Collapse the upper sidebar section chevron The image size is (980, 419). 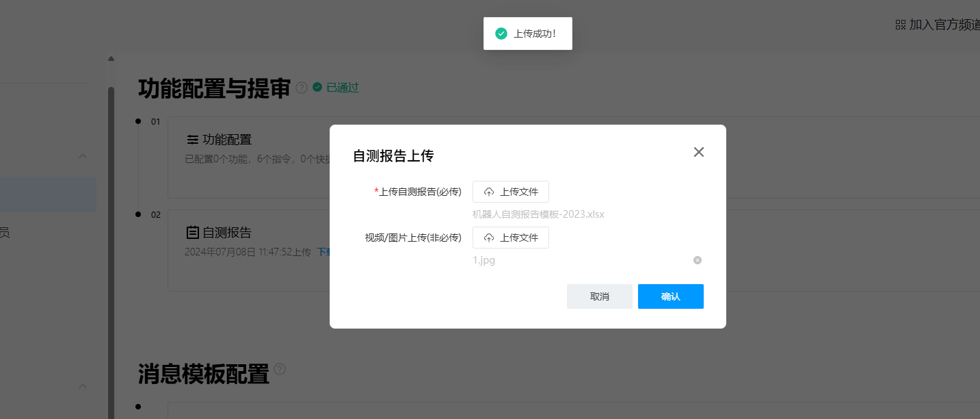point(83,156)
